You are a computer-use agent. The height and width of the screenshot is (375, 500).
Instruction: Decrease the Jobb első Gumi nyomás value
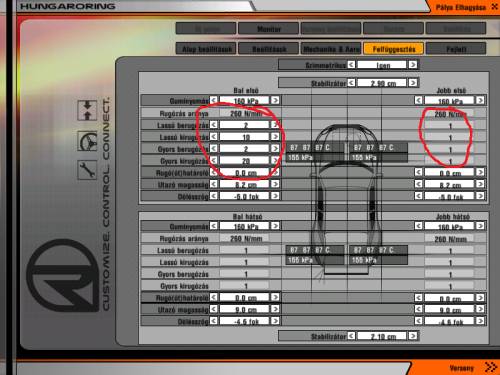418,100
